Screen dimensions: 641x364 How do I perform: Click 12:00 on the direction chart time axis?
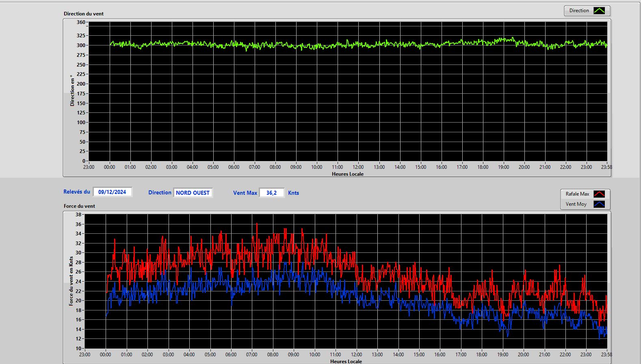(x=358, y=167)
